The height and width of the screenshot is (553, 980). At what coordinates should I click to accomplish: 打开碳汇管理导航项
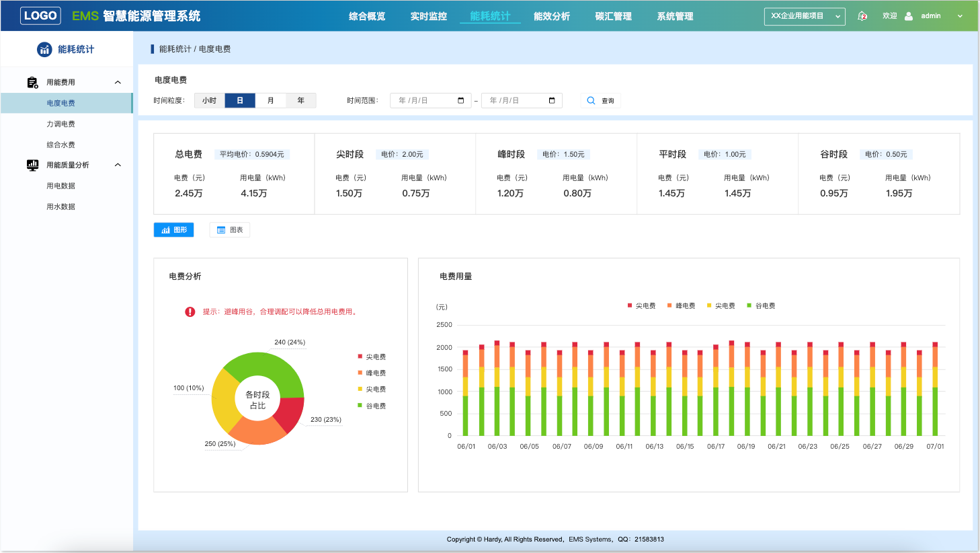point(612,15)
